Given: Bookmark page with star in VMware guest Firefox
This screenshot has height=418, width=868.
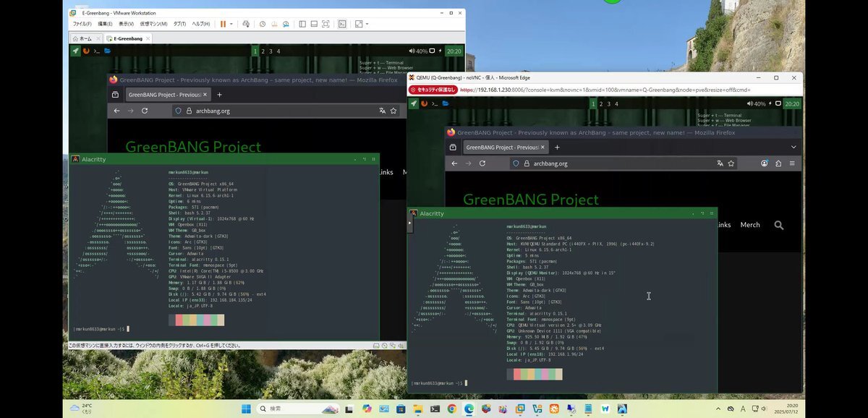Looking at the screenshot, I should [x=393, y=111].
